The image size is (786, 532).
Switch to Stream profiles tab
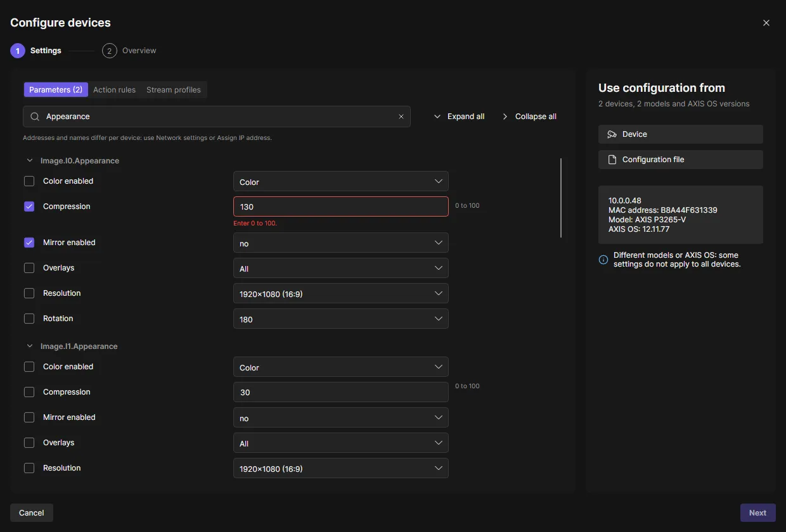coord(174,90)
